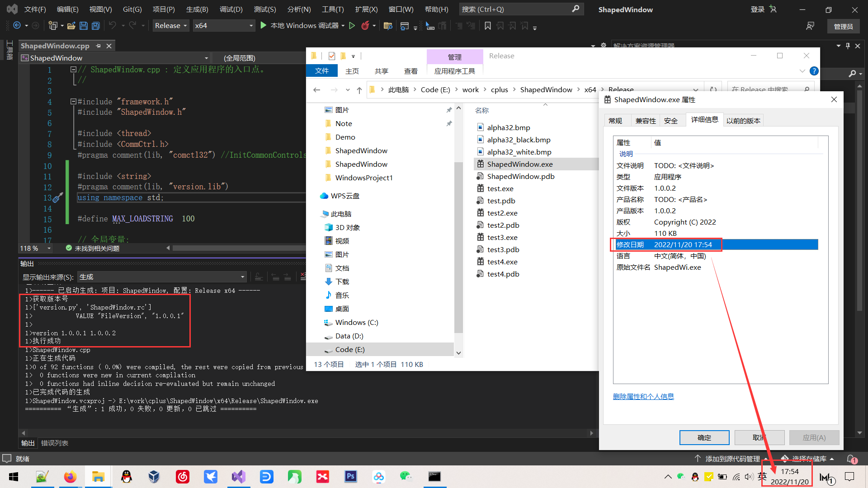This screenshot has height=488, width=868.
Task: Open the x64 platform dropdown
Action: 224,26
